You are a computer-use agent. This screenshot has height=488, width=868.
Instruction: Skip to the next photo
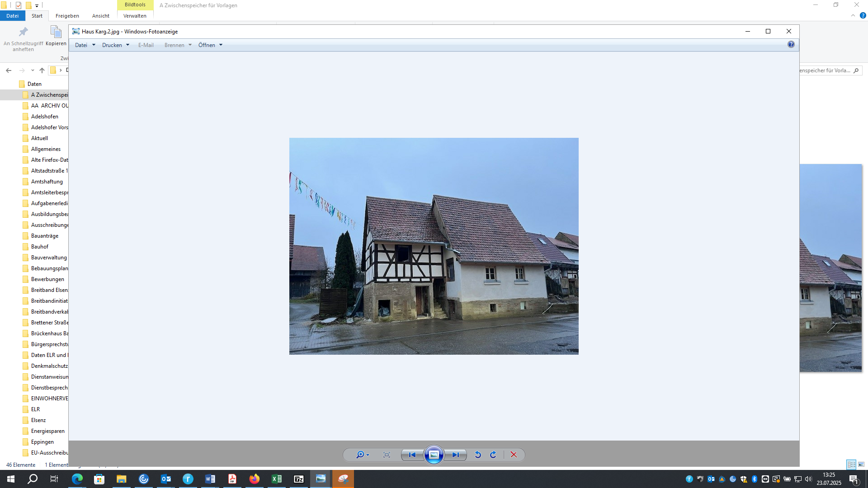pos(455,455)
